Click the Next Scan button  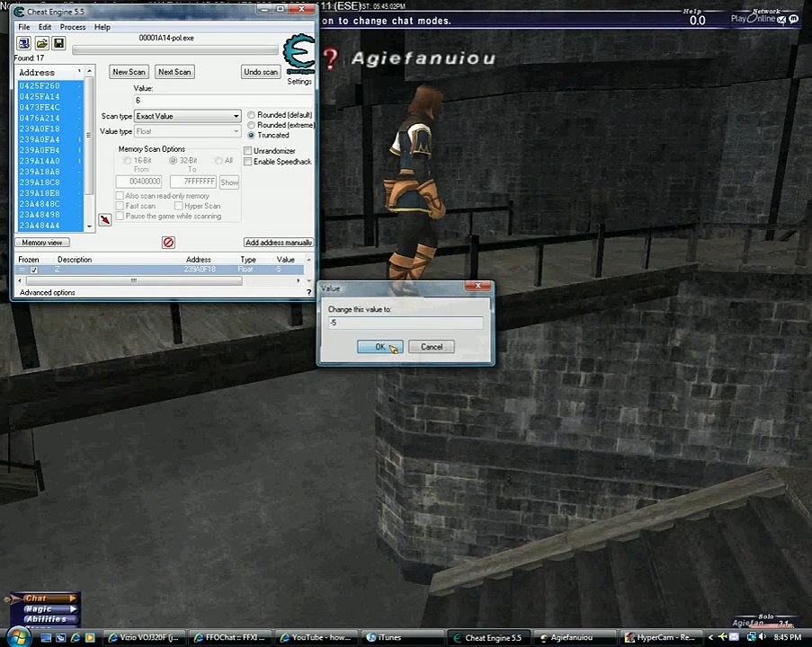174,72
